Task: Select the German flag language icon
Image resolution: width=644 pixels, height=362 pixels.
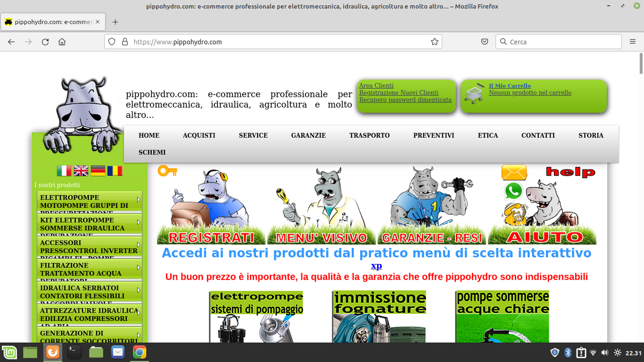Action: click(x=98, y=171)
